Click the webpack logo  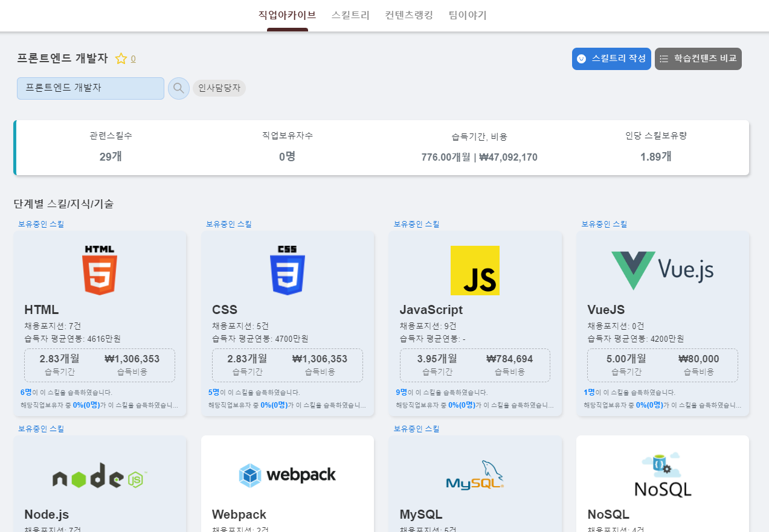tap(288, 475)
